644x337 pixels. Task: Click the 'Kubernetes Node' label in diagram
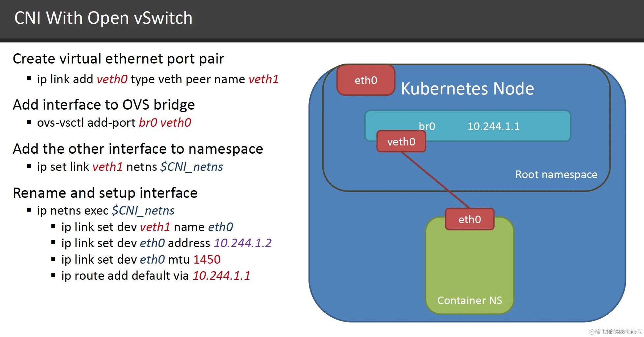coord(467,89)
